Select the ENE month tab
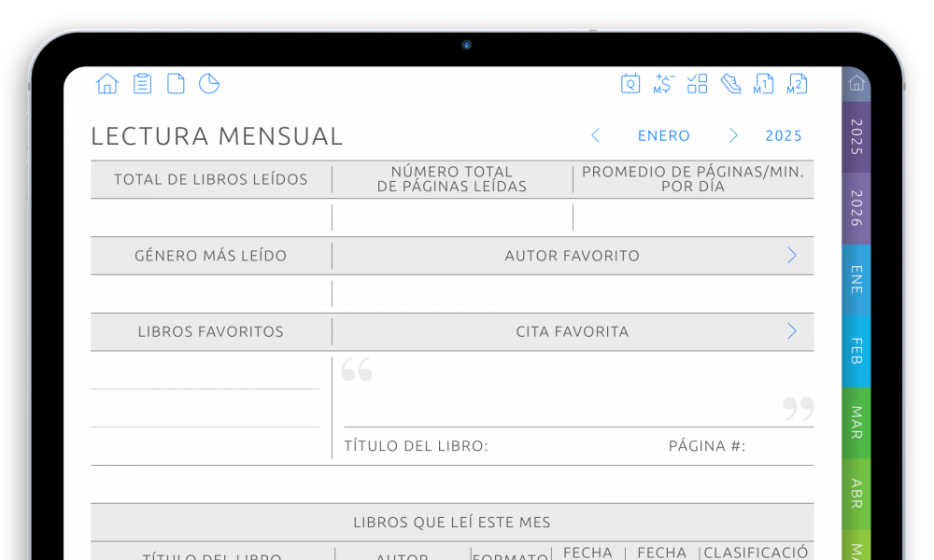Viewport: 934px width, 560px height. coord(856,280)
